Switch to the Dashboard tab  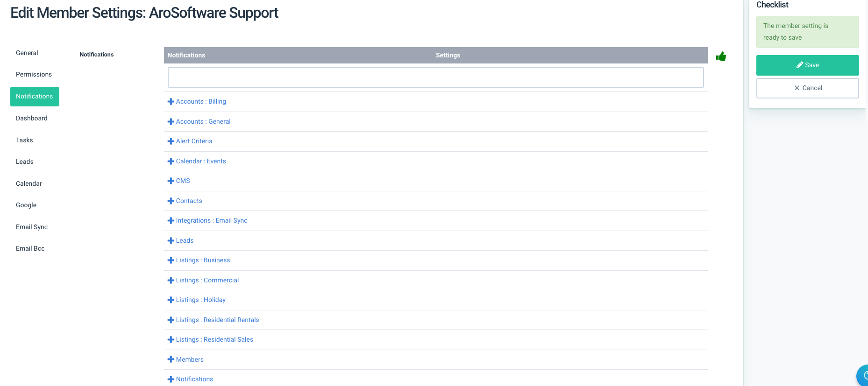(x=32, y=118)
